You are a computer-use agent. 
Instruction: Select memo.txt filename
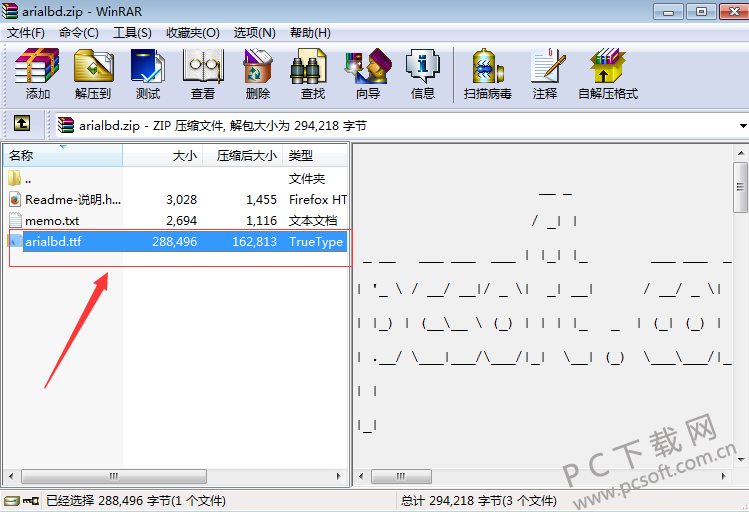tap(52, 221)
